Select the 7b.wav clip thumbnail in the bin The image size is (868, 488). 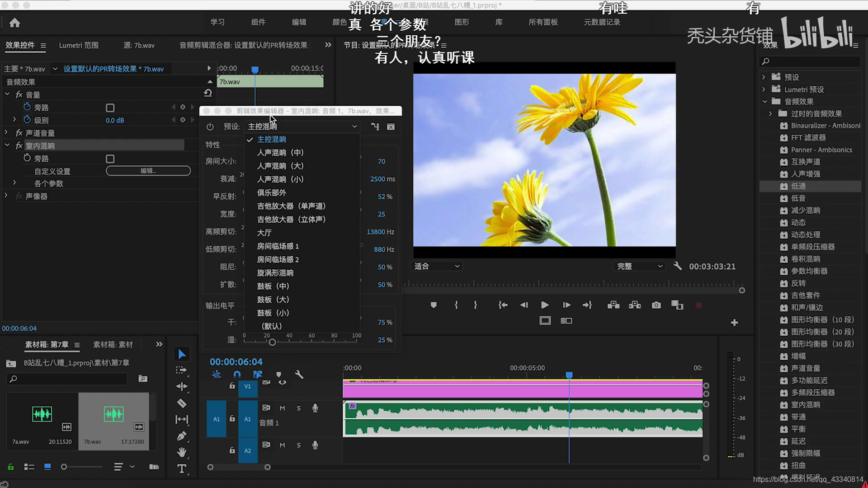pyautogui.click(x=113, y=413)
